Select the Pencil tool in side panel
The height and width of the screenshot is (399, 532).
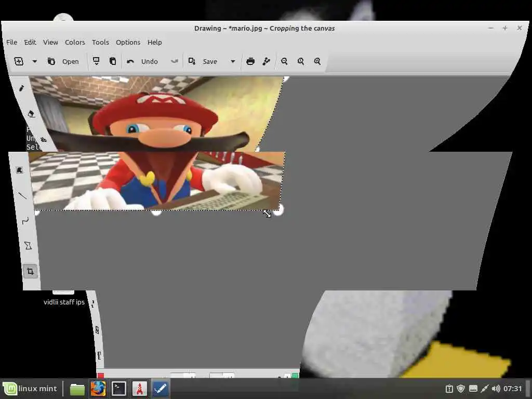pos(21,88)
